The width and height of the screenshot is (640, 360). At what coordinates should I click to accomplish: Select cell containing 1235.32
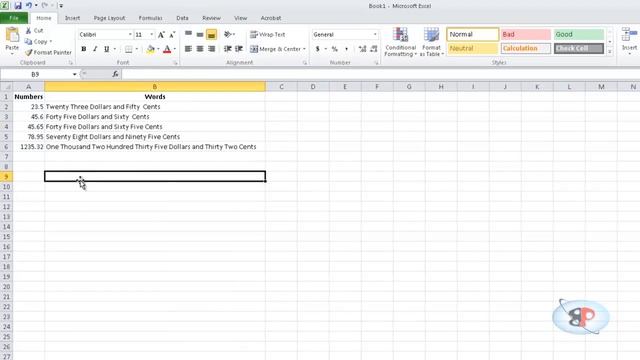pos(28,147)
